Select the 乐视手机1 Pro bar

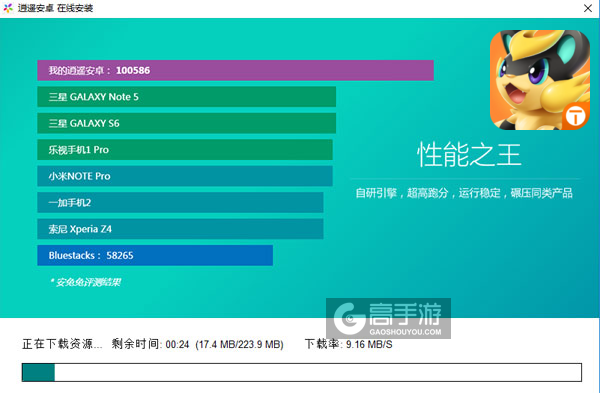click(185, 150)
